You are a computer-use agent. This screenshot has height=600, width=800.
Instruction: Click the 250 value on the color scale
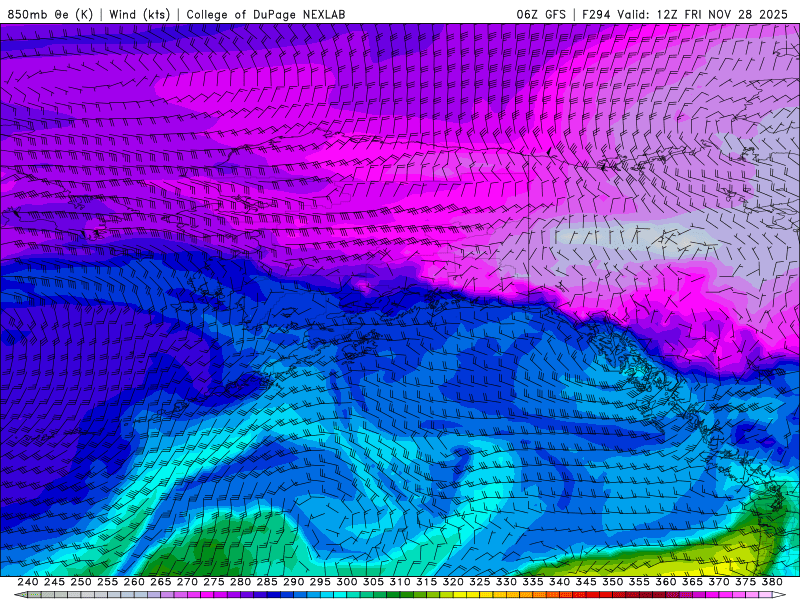(x=81, y=582)
